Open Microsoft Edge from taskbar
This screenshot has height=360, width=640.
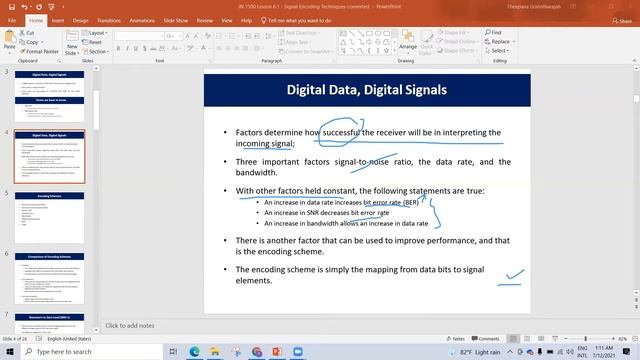click(x=195, y=351)
